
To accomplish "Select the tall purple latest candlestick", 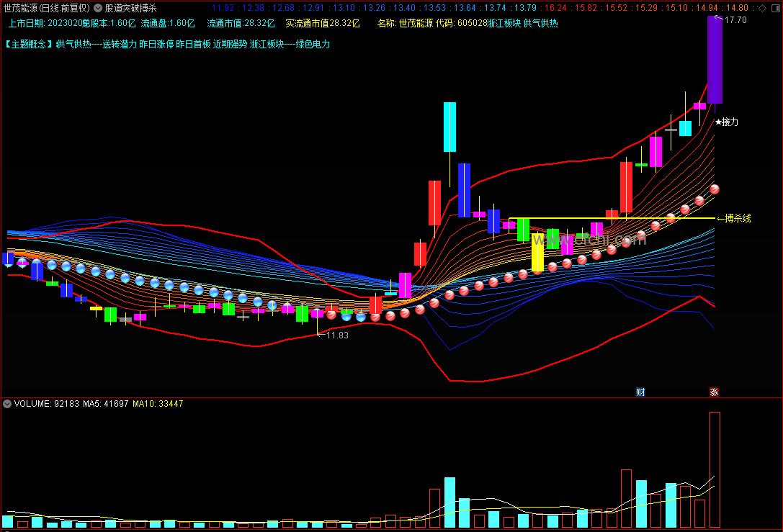I will [715, 59].
